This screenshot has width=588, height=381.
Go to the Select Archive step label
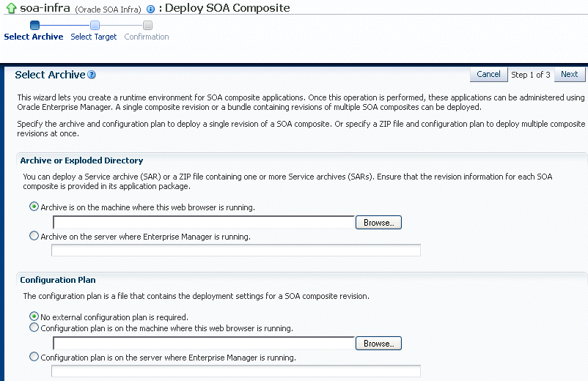(34, 37)
